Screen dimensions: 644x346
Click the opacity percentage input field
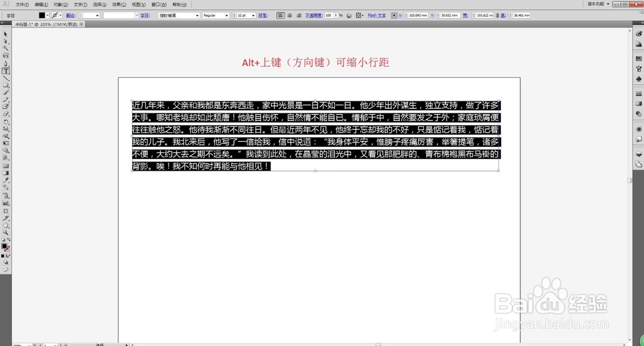pos(328,15)
